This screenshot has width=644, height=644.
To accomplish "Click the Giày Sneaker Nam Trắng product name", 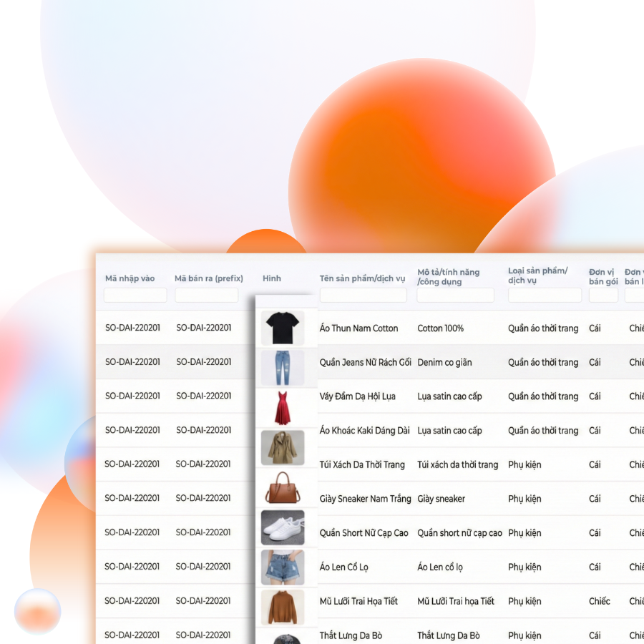I will (x=365, y=499).
